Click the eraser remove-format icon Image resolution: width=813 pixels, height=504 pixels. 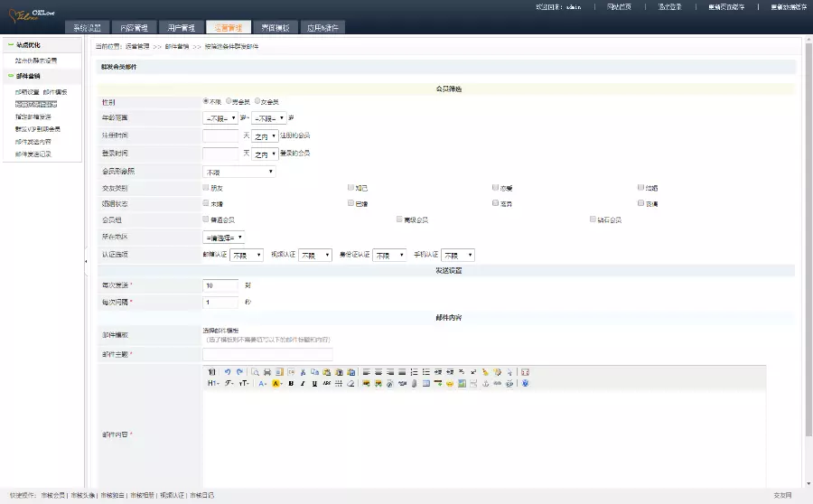click(350, 383)
